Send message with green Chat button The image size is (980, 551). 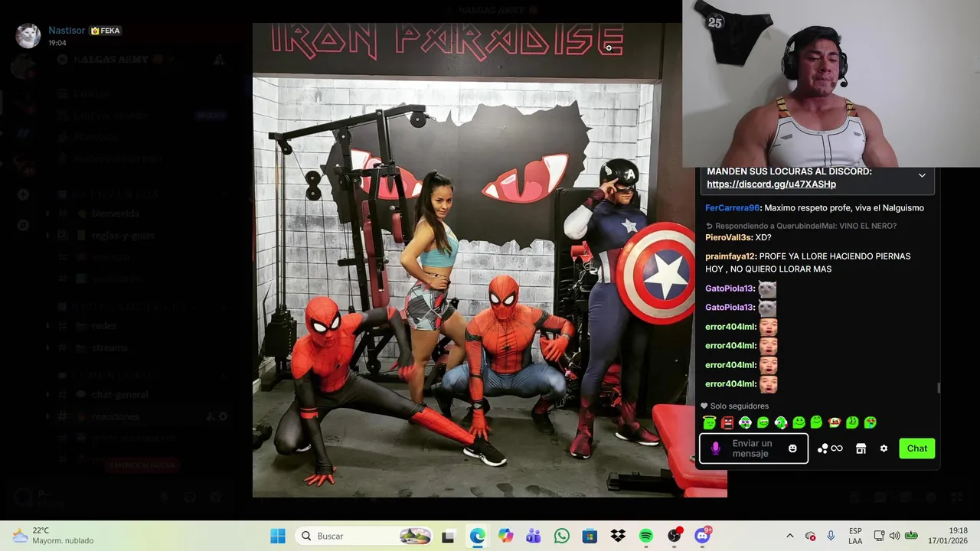coord(917,448)
